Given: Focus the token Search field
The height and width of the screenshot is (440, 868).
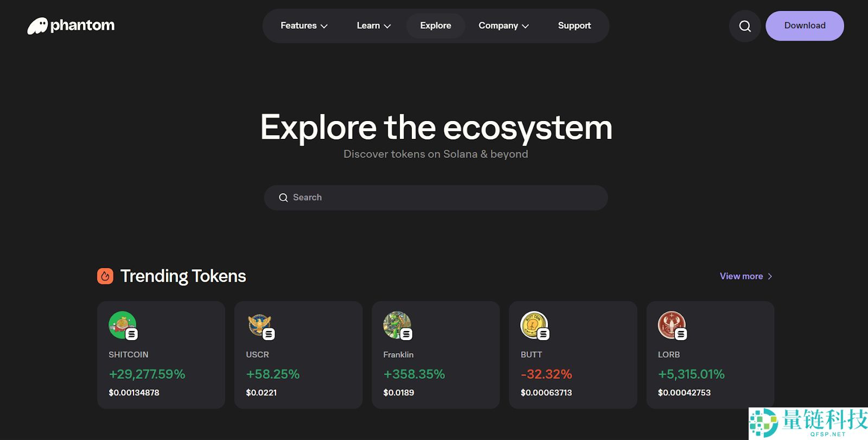Looking at the screenshot, I should pos(436,197).
